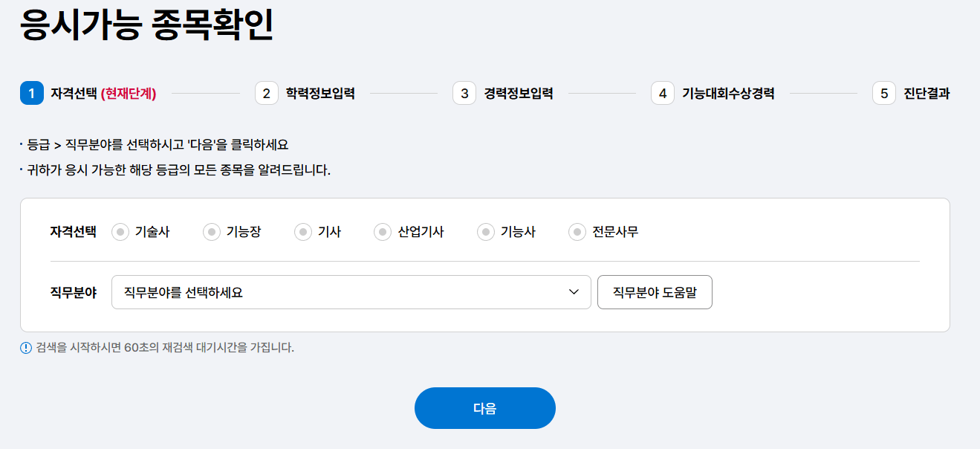Select the 산업기사 option
This screenshot has width=980, height=449.
pos(381,231)
